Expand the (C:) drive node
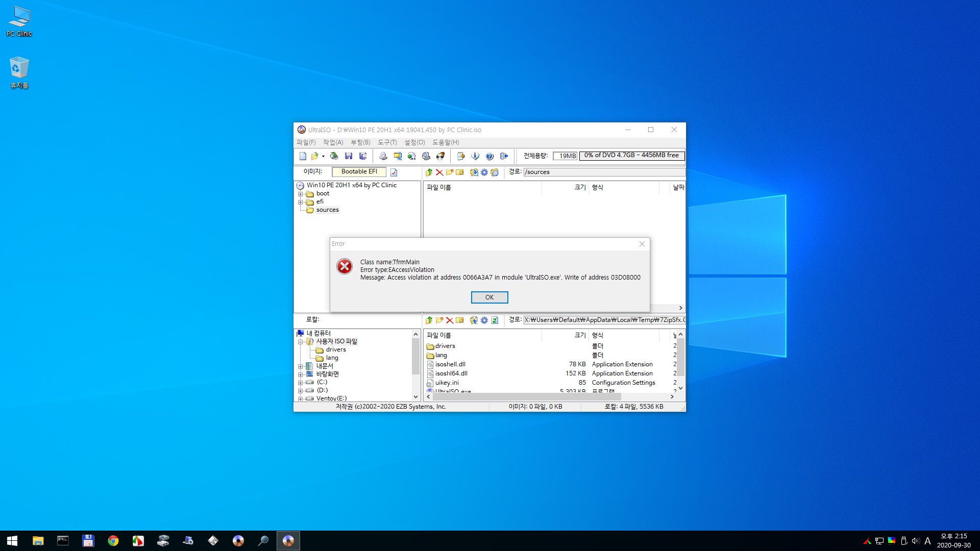 coord(301,383)
